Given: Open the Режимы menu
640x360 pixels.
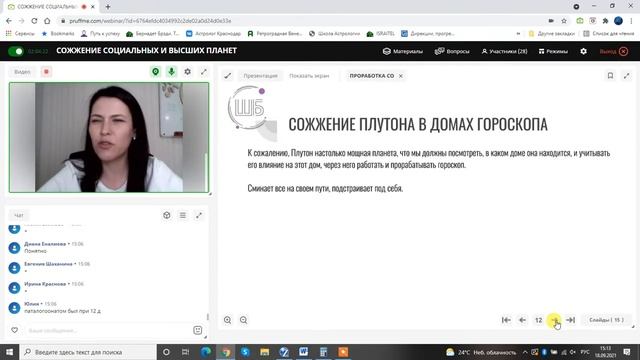Looking at the screenshot, I should tap(553, 51).
